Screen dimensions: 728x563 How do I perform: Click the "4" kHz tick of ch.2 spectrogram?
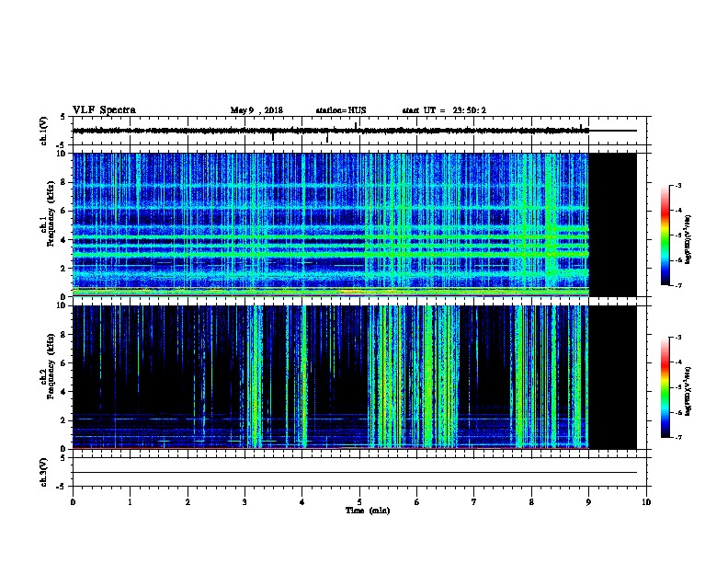click(x=64, y=392)
